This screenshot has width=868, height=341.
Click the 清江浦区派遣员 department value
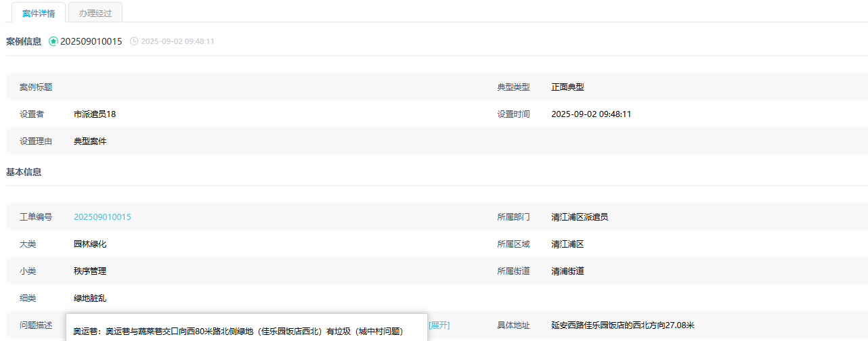tap(580, 217)
